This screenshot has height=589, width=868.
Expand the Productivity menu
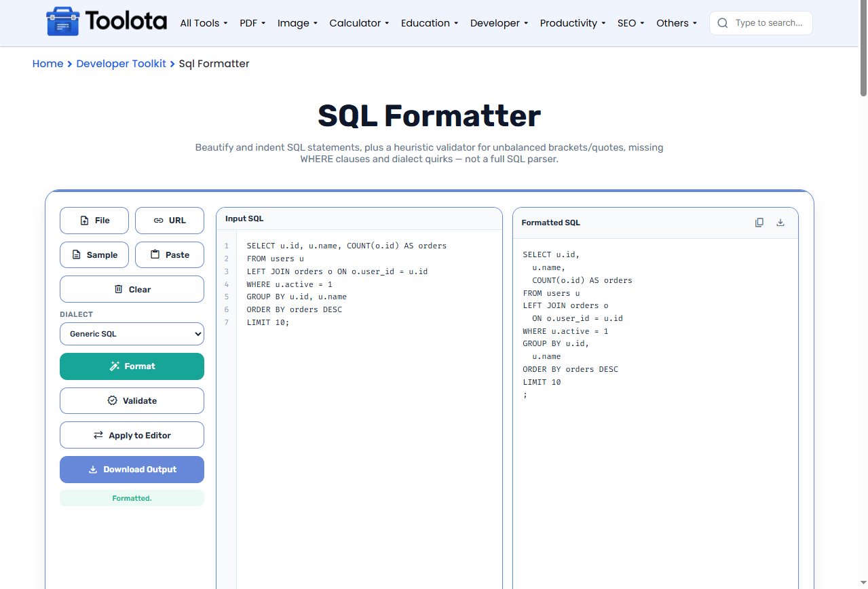[x=573, y=23]
